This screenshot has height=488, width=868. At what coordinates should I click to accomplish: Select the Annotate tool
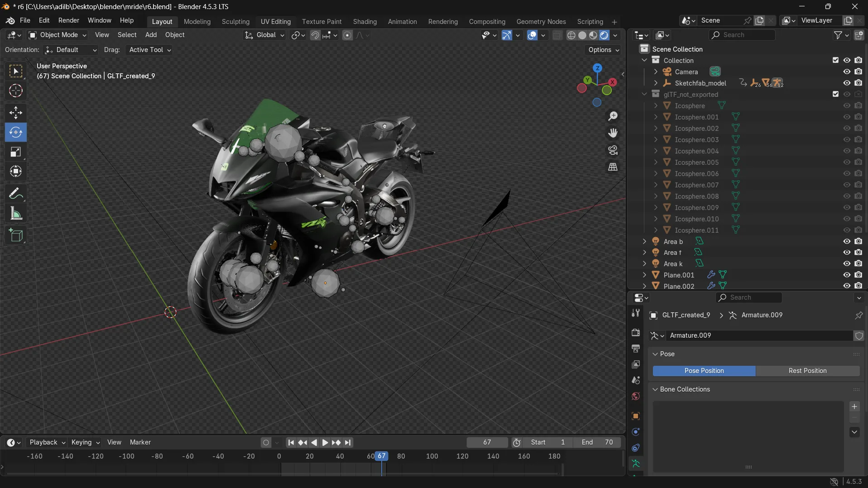click(x=16, y=194)
